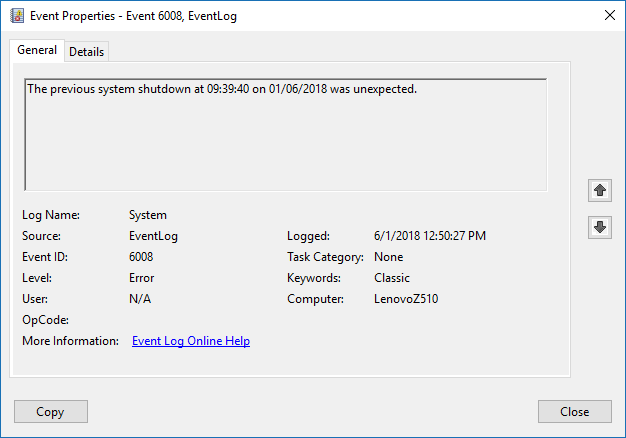
Task: Switch to the Details tab
Action: (86, 52)
